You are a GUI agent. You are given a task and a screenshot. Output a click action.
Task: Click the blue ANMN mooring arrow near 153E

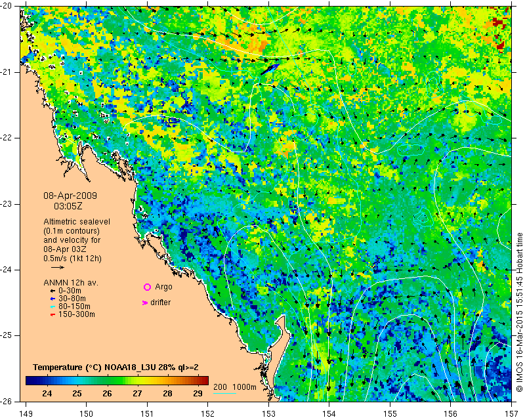tap(270, 69)
